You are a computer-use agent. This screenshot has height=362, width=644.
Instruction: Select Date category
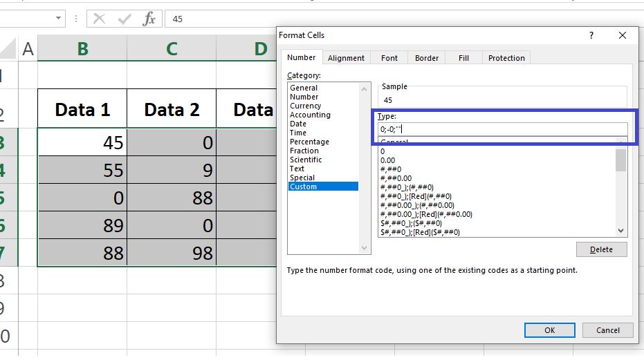coord(297,124)
